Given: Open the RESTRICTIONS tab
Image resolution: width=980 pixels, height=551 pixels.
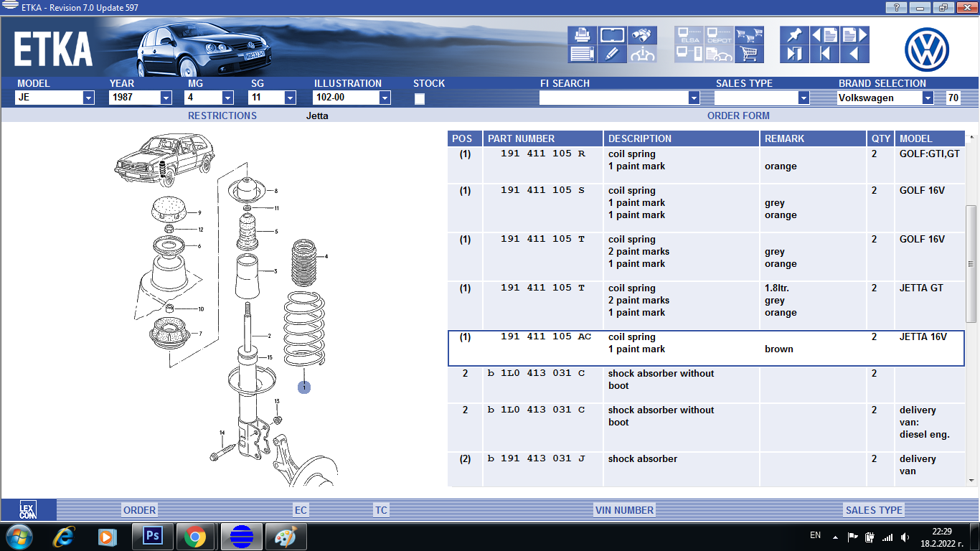Looking at the screenshot, I should 222,116.
